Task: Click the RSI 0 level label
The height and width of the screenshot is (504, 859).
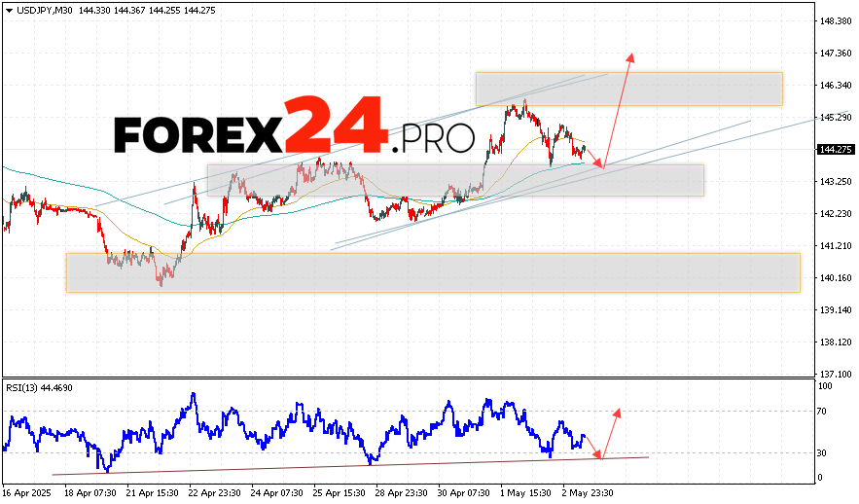Action: click(x=820, y=478)
